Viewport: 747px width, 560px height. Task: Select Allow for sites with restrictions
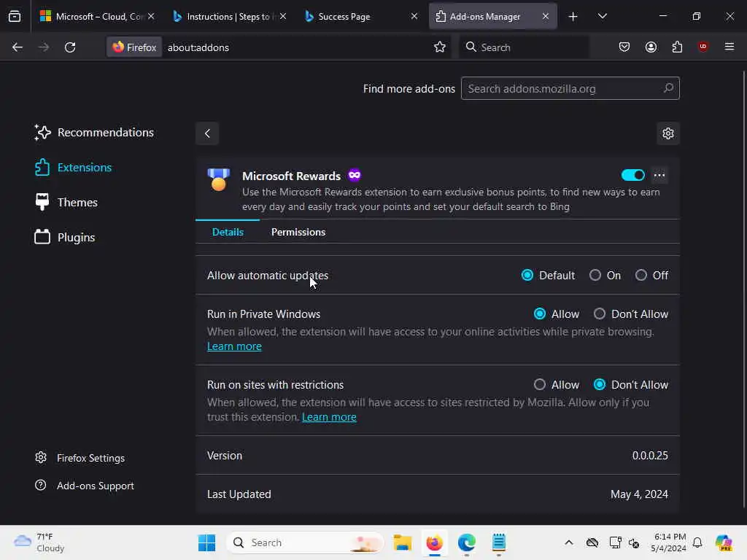tap(540, 384)
